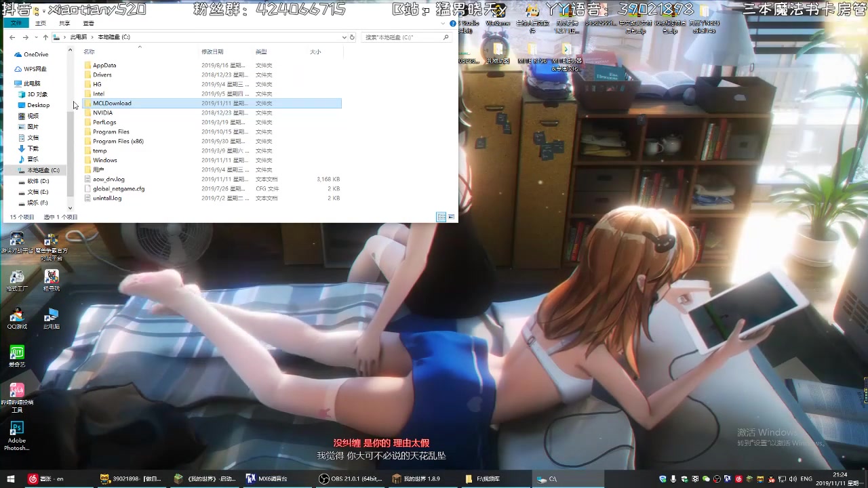This screenshot has width=868, height=488.
Task: Go forward in File Explorer
Action: pos(25,37)
